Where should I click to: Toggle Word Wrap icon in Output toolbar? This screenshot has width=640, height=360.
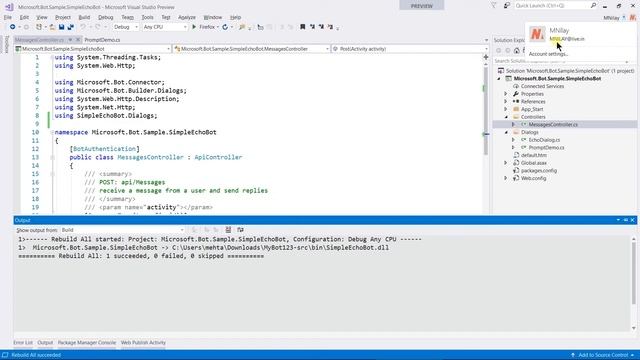coord(240,230)
